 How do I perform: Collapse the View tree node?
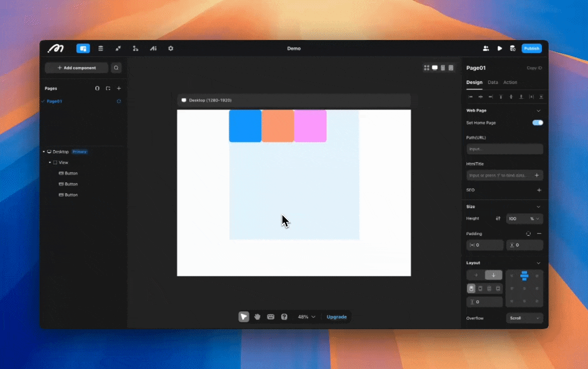point(50,162)
